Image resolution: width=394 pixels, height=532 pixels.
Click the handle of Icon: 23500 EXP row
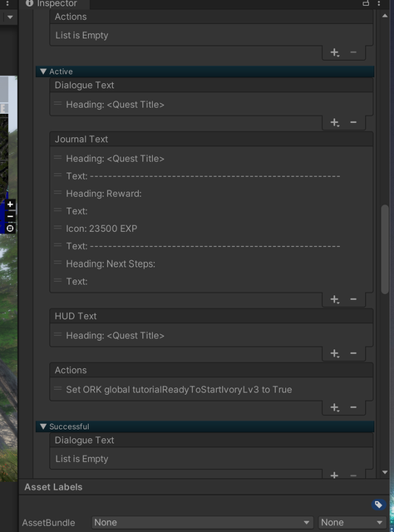tap(57, 228)
